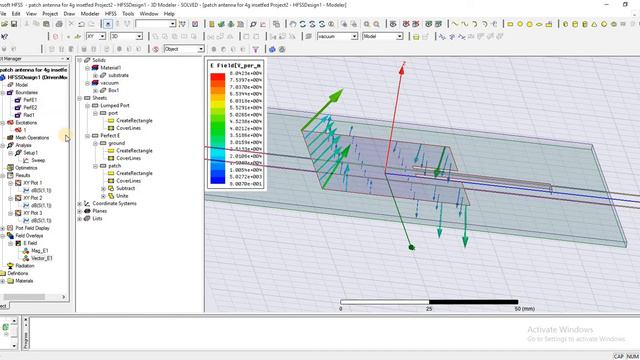Expand the Coordinate Systems node
The width and height of the screenshot is (640, 360).
coord(80,204)
